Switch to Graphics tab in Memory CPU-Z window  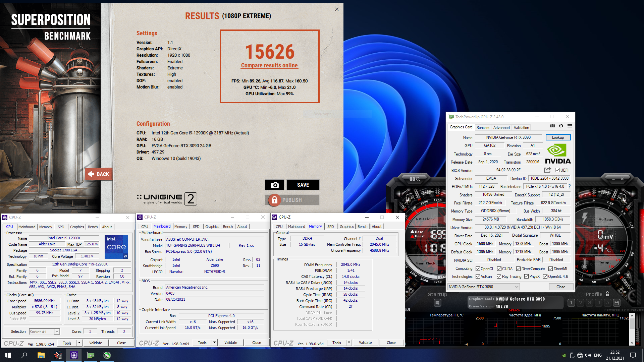click(x=346, y=227)
